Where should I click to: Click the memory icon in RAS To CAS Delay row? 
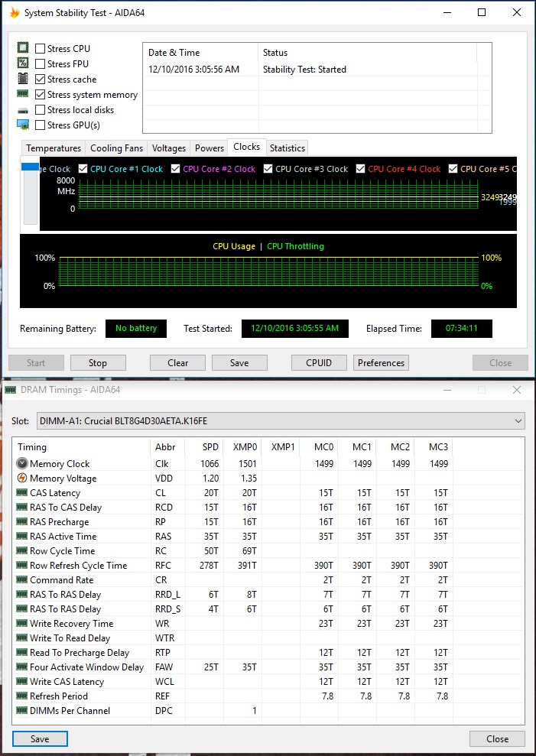21,507
